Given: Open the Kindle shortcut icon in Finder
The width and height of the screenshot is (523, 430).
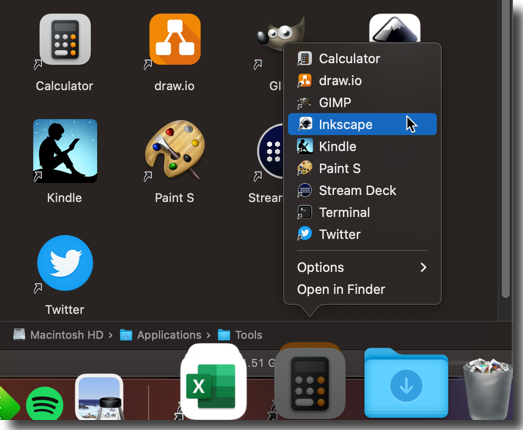Looking at the screenshot, I should coord(65,151).
